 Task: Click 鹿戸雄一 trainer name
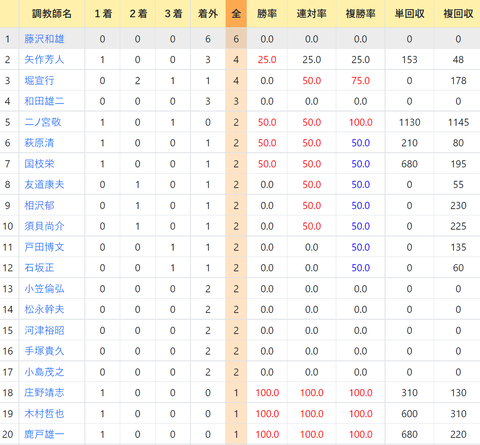(44, 434)
